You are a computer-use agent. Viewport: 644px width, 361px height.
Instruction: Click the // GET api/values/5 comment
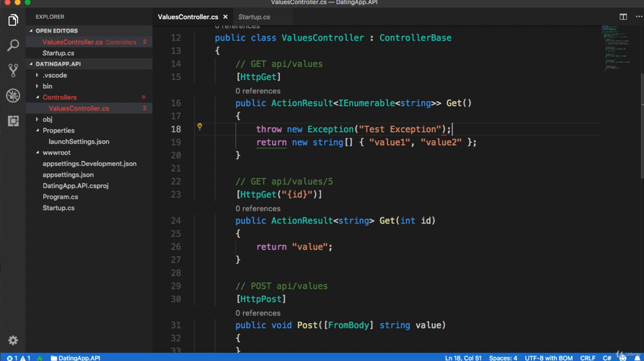coord(284,181)
